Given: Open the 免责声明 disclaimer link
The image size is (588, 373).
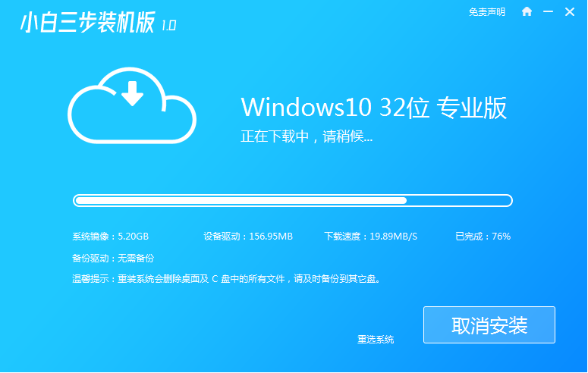Looking at the screenshot, I should pyautogui.click(x=487, y=12).
